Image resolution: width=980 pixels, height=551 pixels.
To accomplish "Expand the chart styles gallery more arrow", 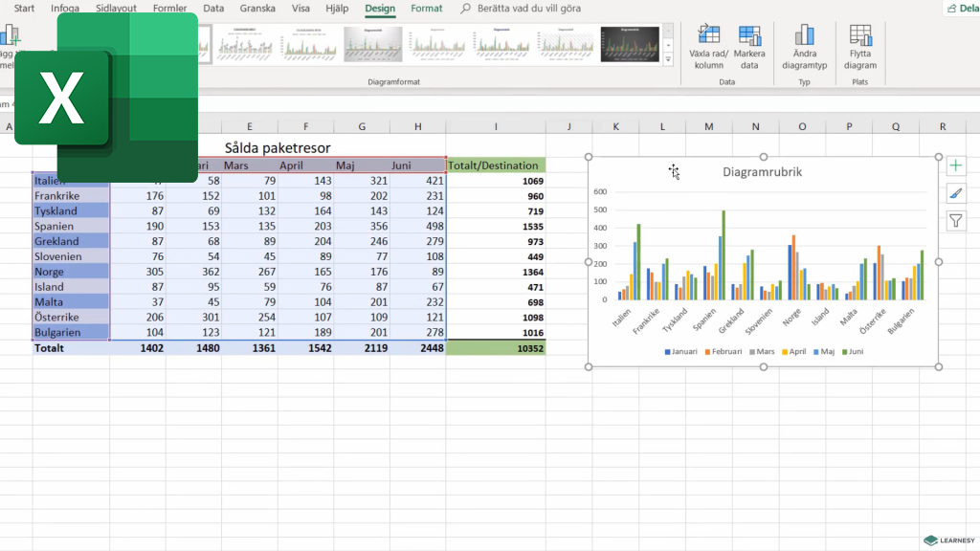I will pyautogui.click(x=668, y=60).
